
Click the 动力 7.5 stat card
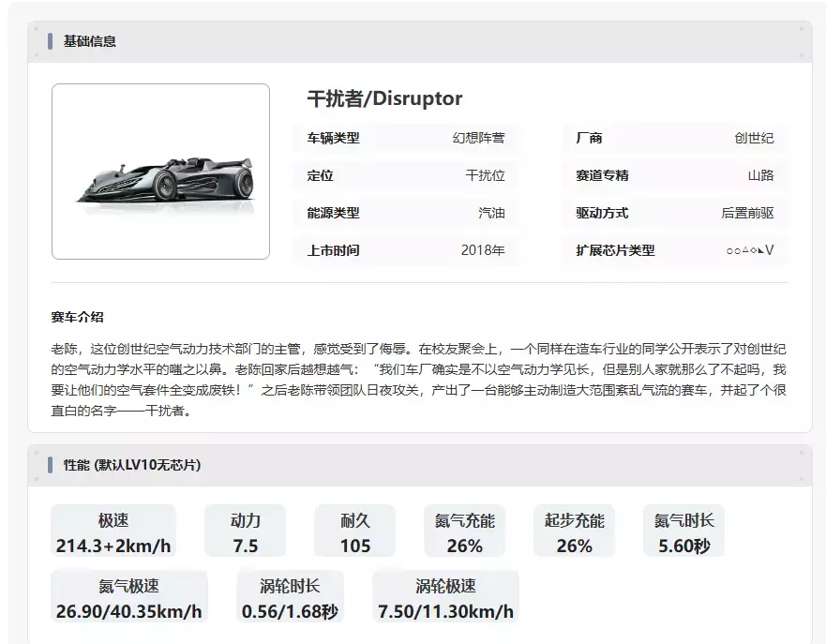(245, 531)
